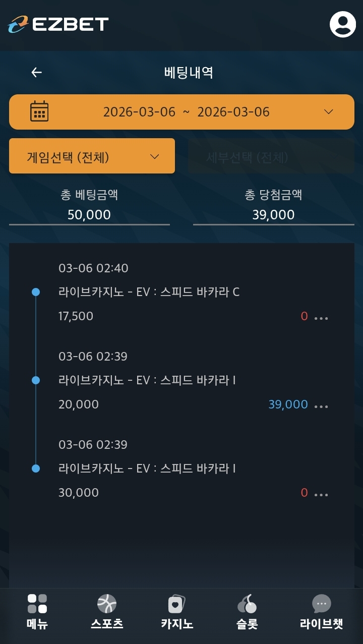Click the first timeline dot at 02:40

pyautogui.click(x=36, y=292)
